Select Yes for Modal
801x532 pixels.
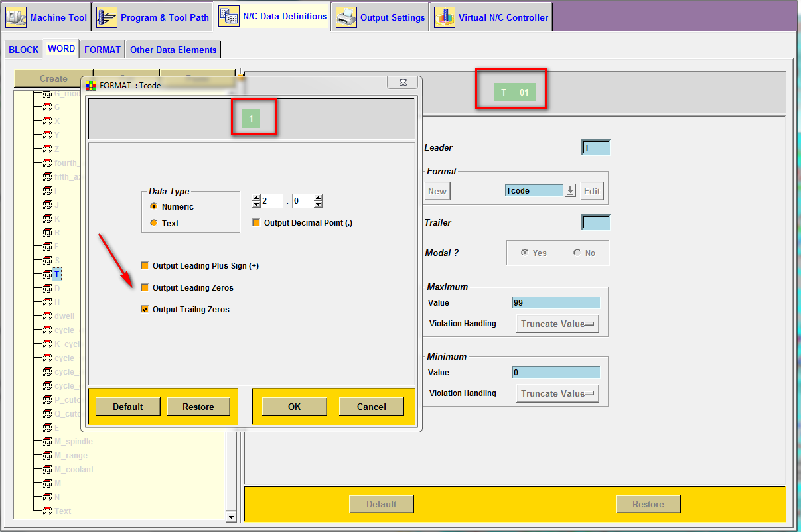(524, 253)
